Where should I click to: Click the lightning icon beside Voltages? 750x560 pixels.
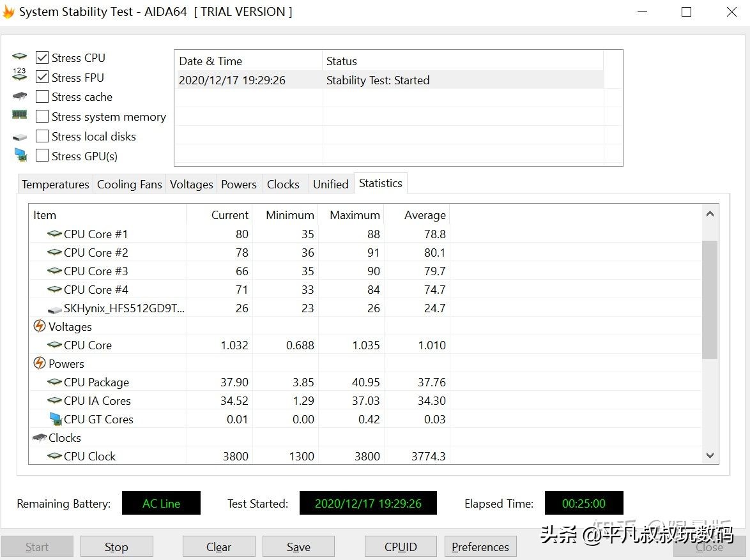(39, 326)
